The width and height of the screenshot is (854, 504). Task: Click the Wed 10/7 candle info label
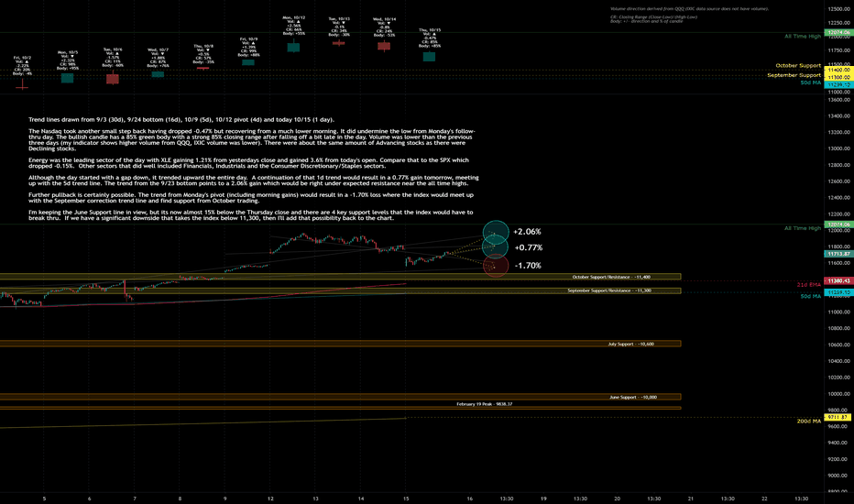click(158, 58)
